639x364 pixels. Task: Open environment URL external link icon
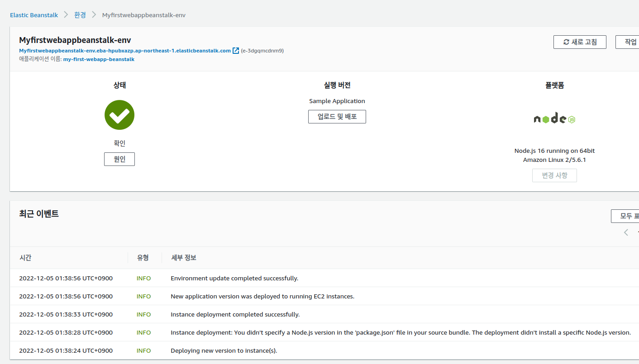click(x=236, y=51)
